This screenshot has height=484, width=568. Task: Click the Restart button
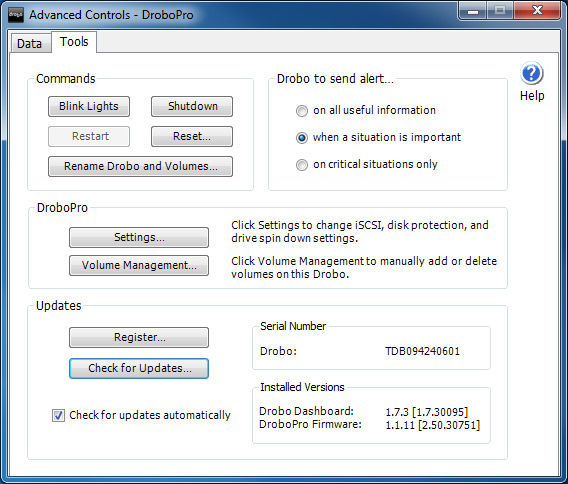click(x=89, y=136)
